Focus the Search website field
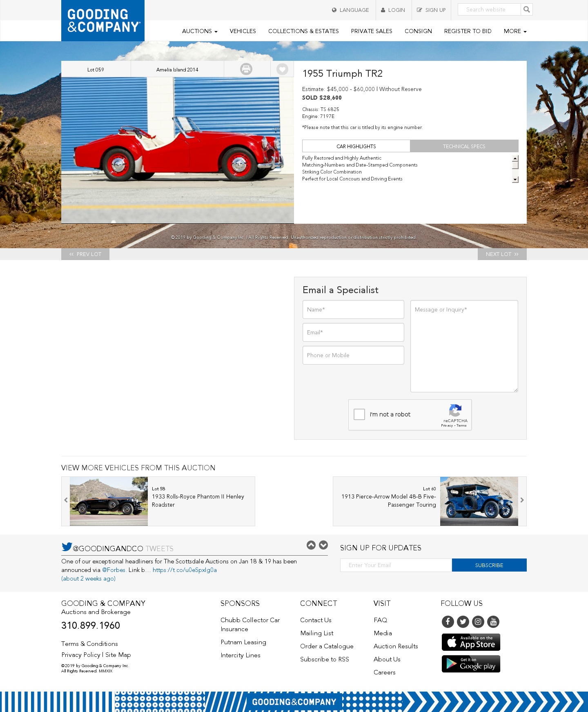Screen dimensions: 588x712 pyautogui.click(x=490, y=9)
